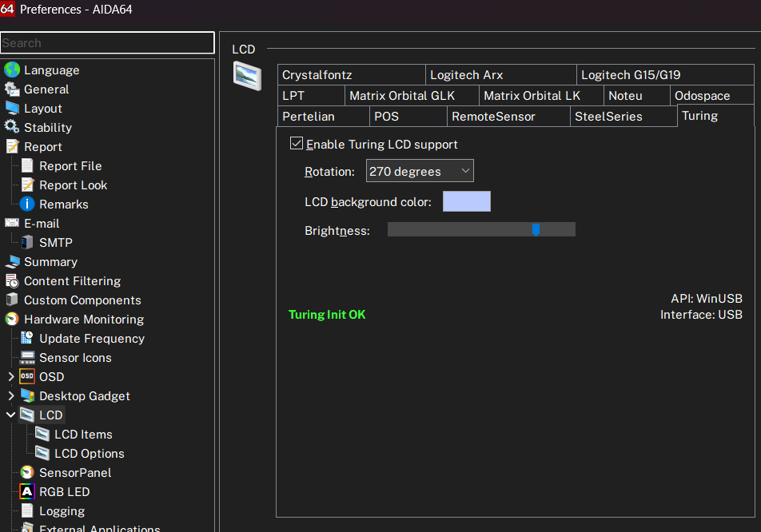761x532 pixels.
Task: Click the Report File page icon
Action: point(27,166)
